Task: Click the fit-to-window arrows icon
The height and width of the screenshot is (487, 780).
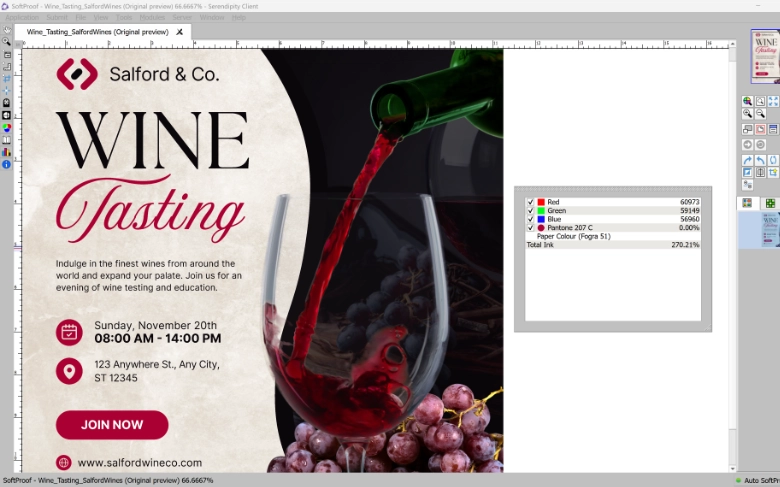Action: tap(773, 102)
